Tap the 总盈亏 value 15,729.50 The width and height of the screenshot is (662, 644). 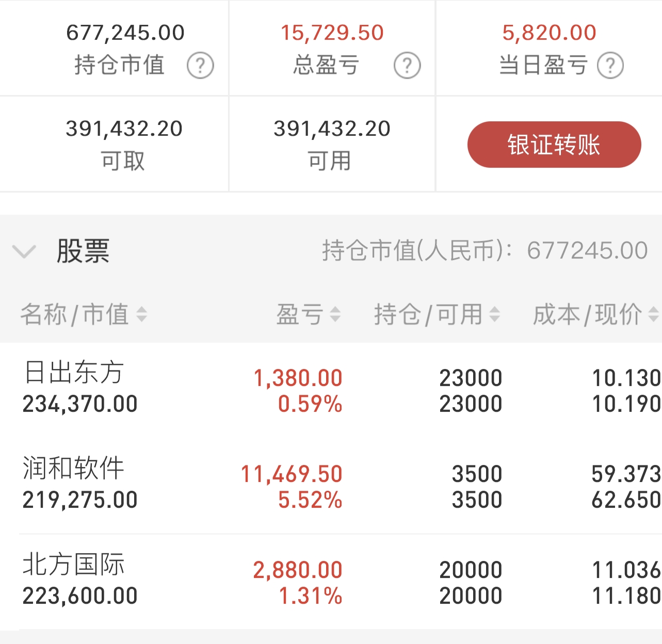coord(332,33)
